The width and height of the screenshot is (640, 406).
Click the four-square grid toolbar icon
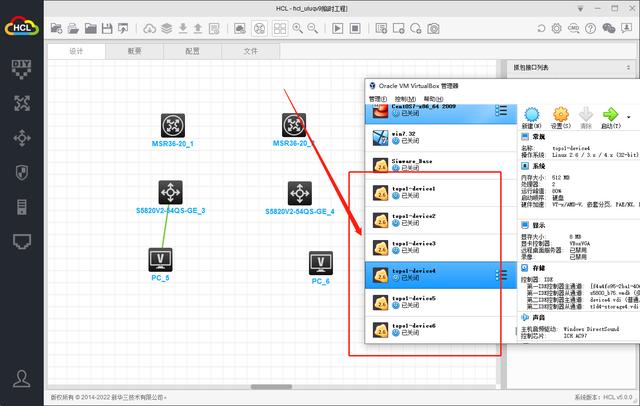click(280, 29)
